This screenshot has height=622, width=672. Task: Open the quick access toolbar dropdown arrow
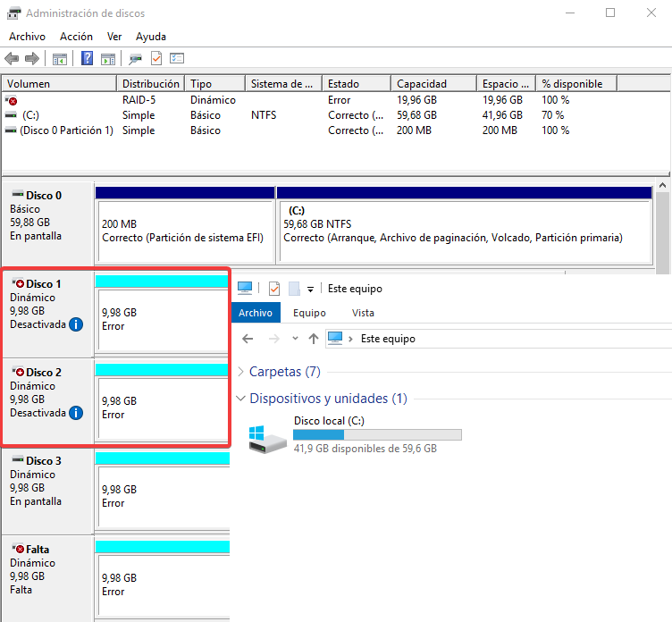click(310, 290)
